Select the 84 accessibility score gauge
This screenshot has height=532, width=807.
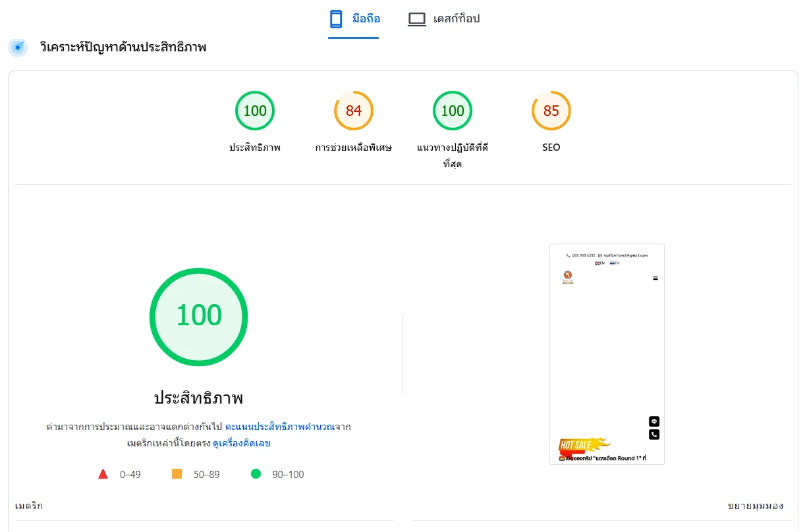354,111
